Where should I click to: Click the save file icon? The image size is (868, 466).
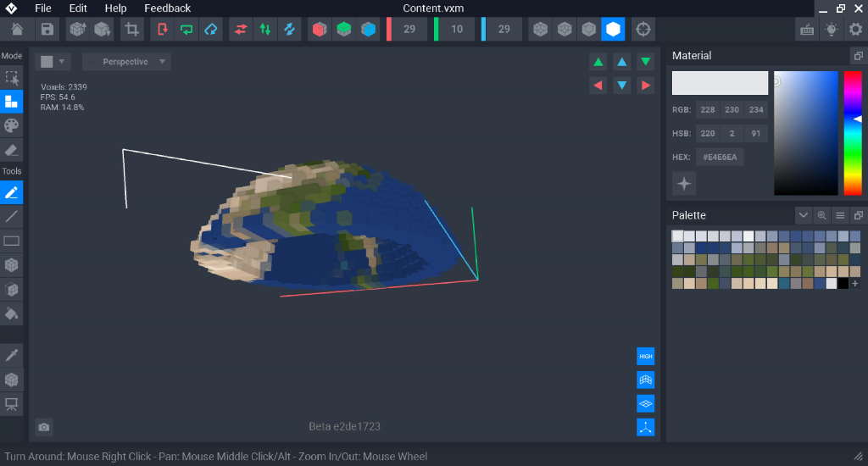point(47,30)
